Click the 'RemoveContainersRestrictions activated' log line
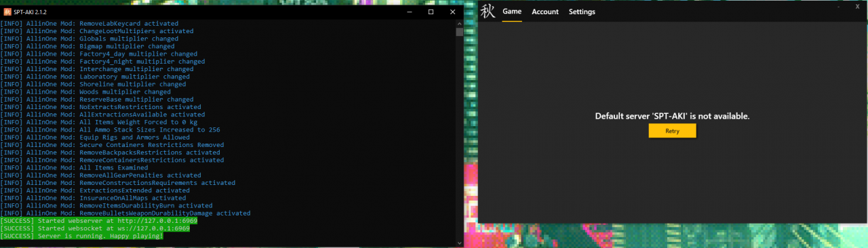This screenshot has height=248, width=868. coord(112,160)
